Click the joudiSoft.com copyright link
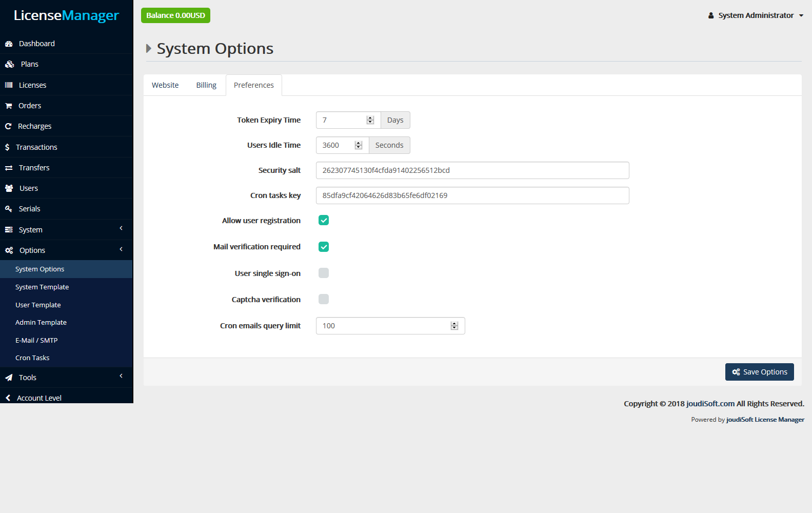 [x=710, y=404]
